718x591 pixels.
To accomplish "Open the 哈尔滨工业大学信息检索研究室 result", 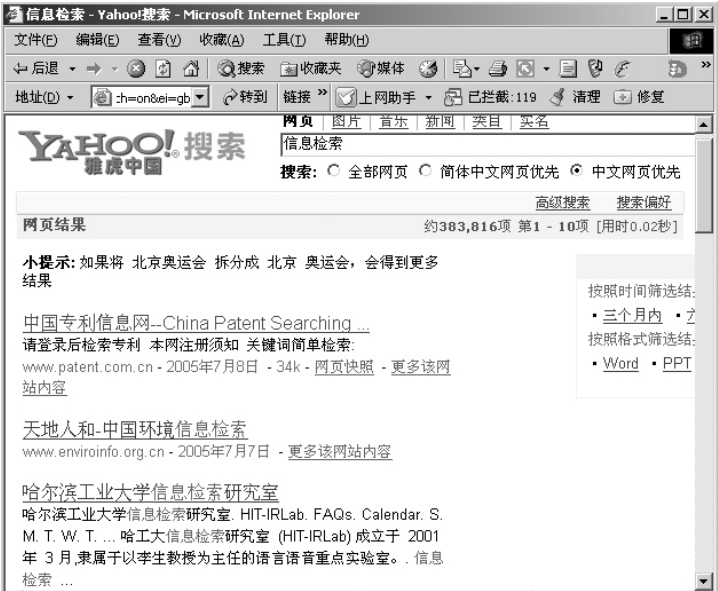I will pyautogui.click(x=150, y=493).
